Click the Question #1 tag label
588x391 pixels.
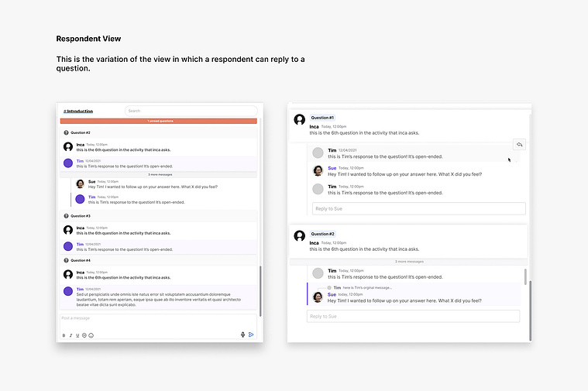(x=322, y=118)
